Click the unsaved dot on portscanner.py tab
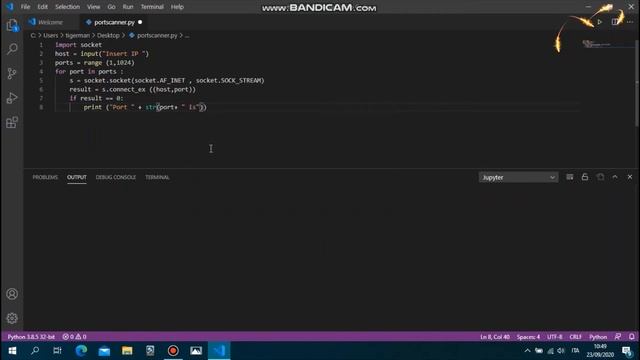Viewport: 640px width, 360px height. pyautogui.click(x=140, y=22)
